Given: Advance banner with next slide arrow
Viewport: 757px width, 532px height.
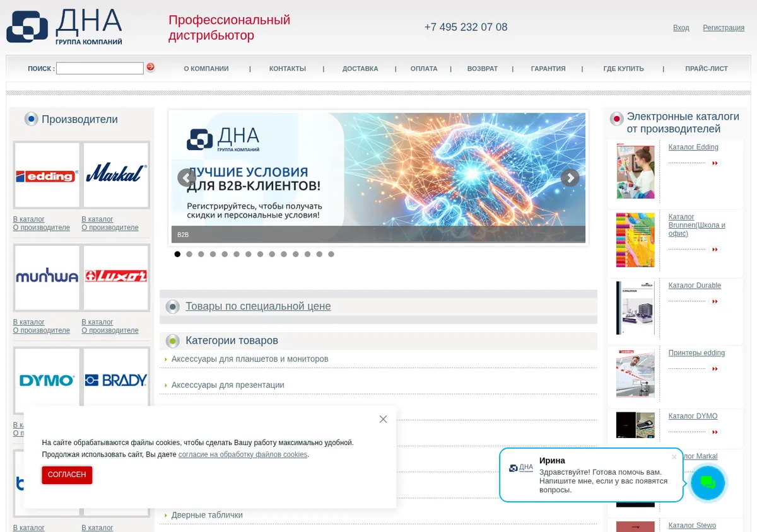Looking at the screenshot, I should 570,178.
